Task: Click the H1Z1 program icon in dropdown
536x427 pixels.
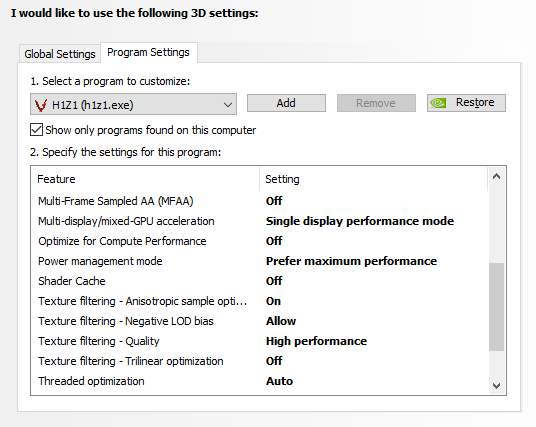Action: pos(41,105)
